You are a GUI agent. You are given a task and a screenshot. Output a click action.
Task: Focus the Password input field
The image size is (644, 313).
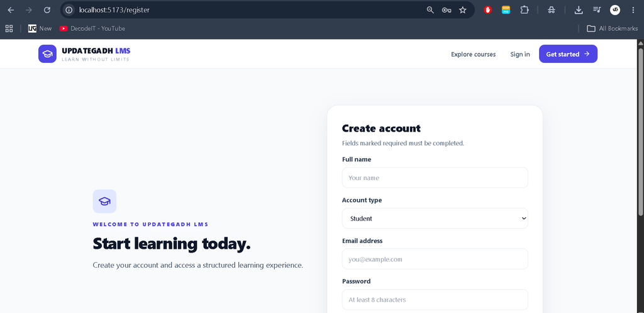[x=435, y=299]
